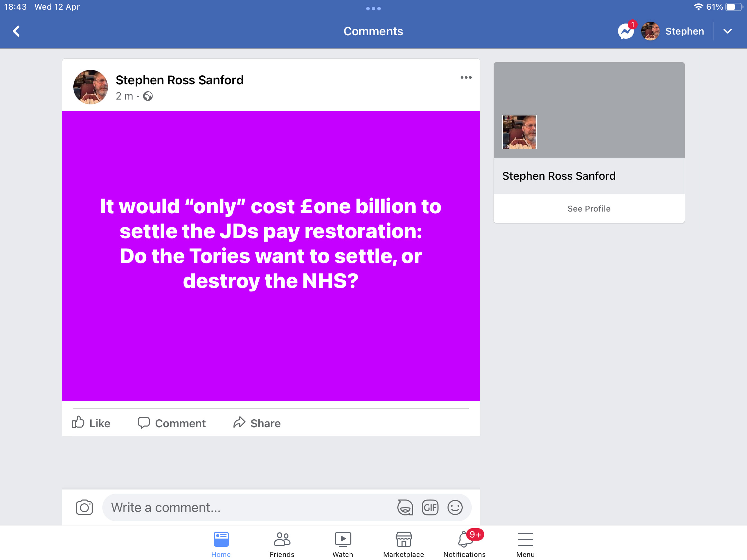Share the post
The image size is (747, 560).
(x=257, y=423)
